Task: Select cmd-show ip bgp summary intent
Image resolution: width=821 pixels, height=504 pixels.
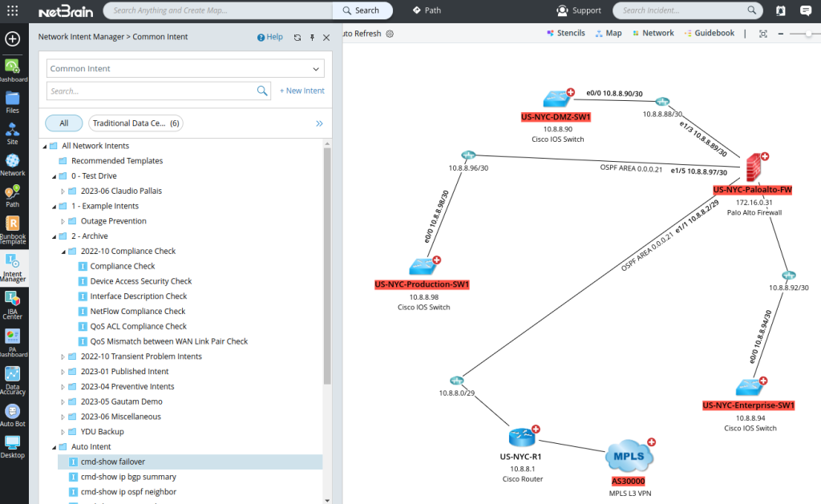Action: 128,477
